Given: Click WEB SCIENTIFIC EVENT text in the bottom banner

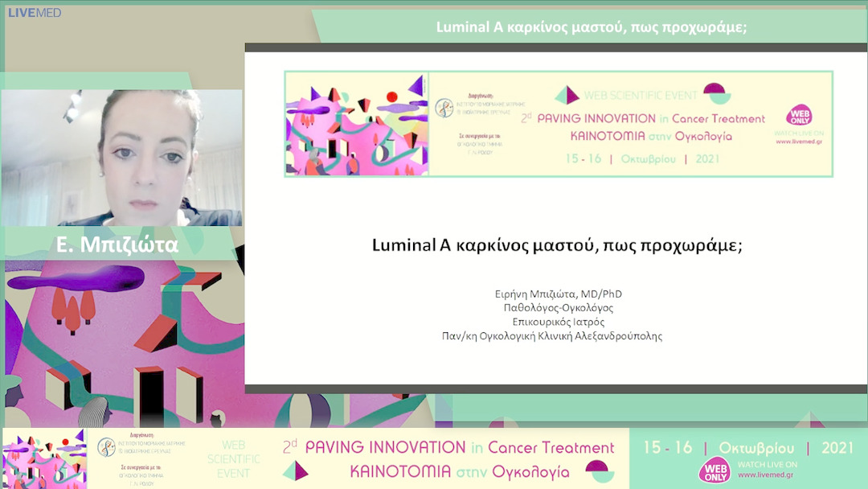Looking at the screenshot, I should (234, 459).
